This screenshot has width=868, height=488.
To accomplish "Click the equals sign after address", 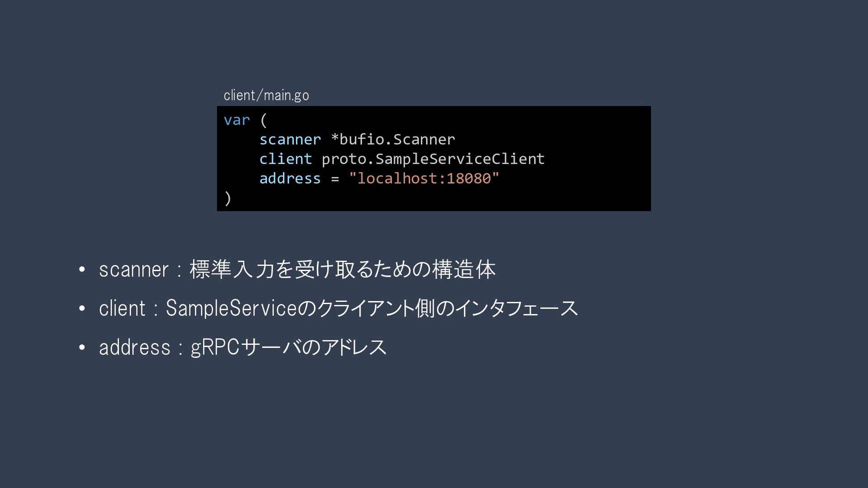I will coord(335,179).
